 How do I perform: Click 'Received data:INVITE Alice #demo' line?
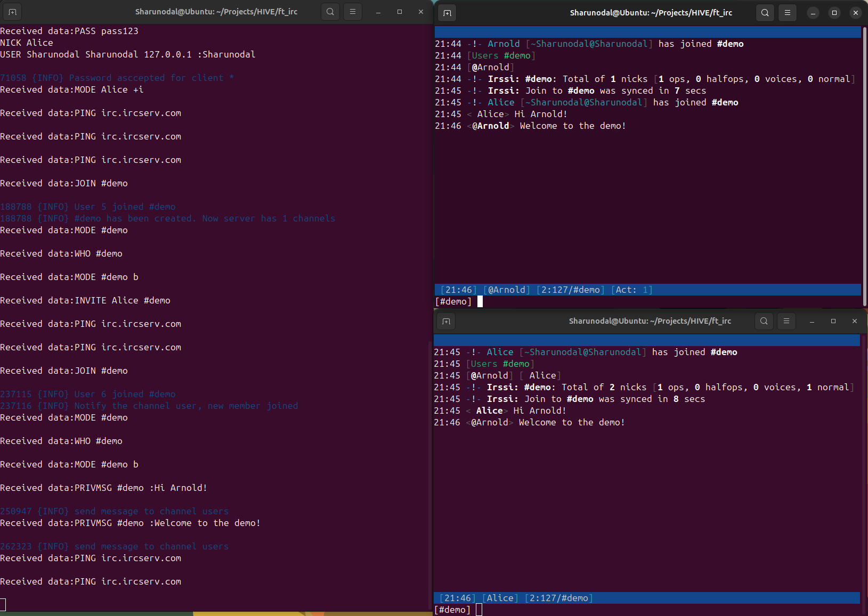85,300
